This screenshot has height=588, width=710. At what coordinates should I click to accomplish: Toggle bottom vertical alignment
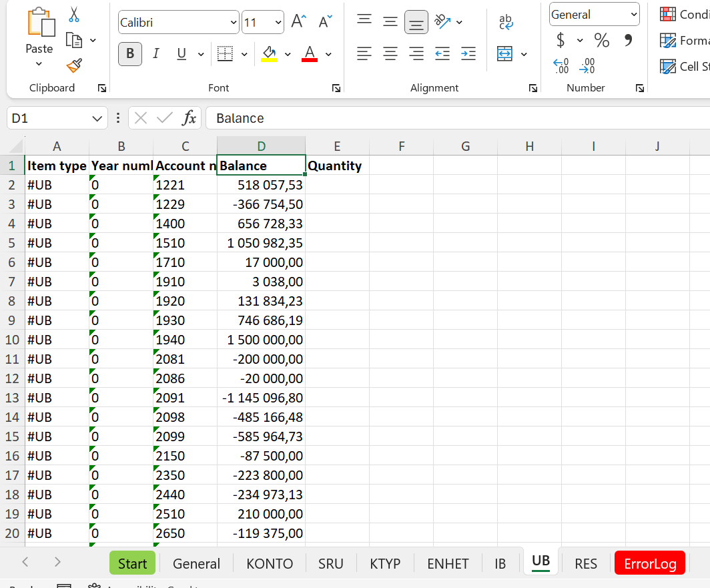point(416,22)
